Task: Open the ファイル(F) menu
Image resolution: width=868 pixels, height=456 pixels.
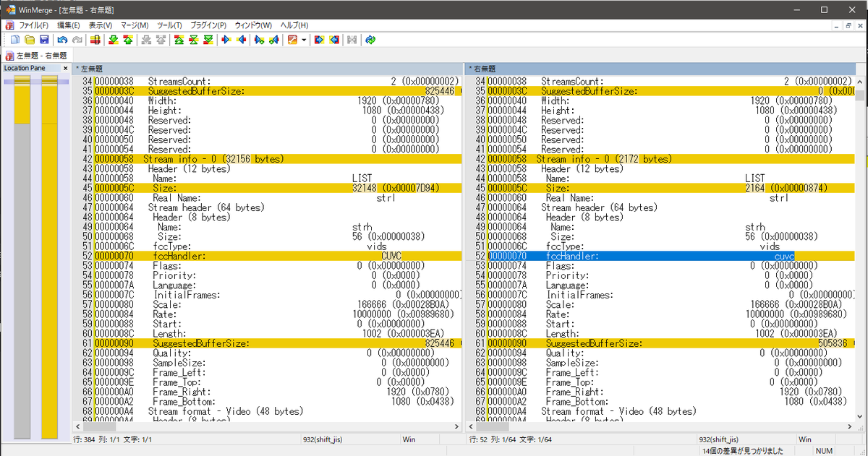Action: click(x=33, y=25)
